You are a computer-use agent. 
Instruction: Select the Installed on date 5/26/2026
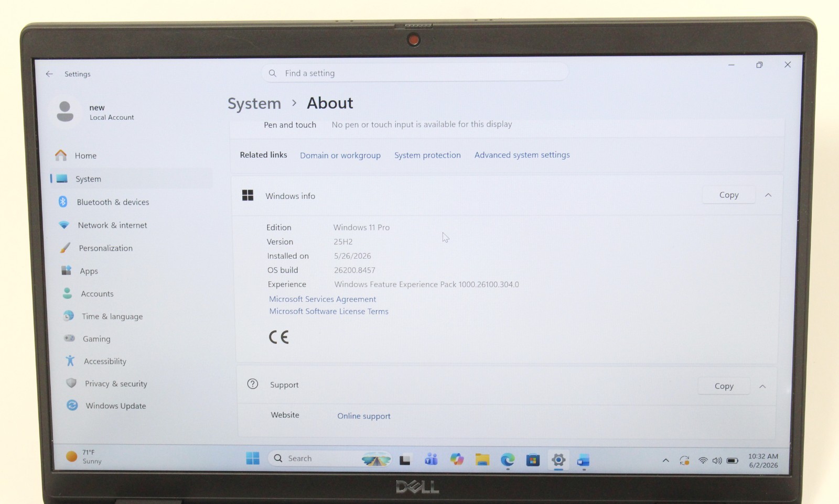pyautogui.click(x=352, y=256)
